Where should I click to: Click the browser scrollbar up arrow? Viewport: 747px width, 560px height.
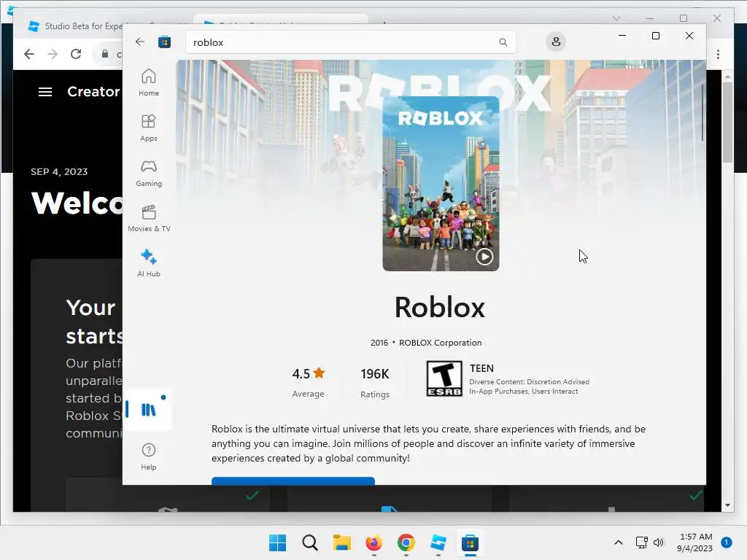(727, 76)
